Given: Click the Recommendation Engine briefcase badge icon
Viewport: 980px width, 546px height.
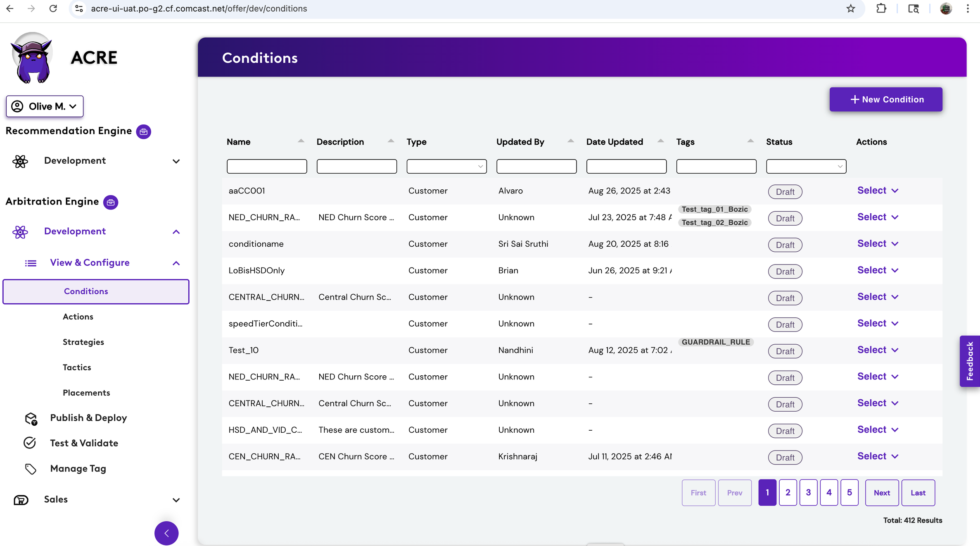Looking at the screenshot, I should (x=143, y=132).
